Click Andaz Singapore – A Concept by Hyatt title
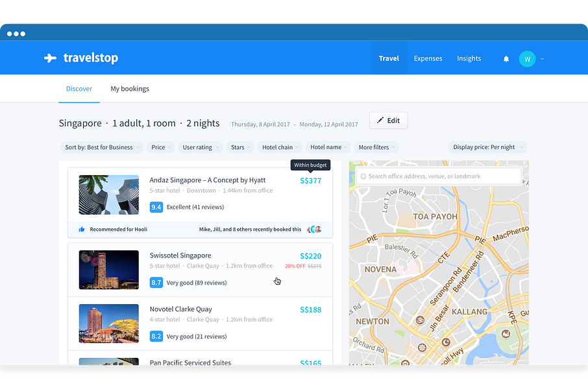Viewport: 588px width, 389px height. (208, 180)
